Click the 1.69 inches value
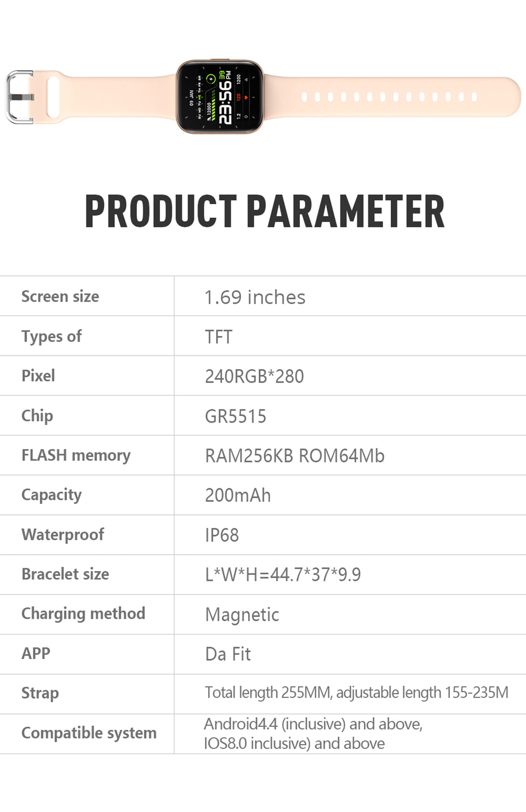Image resolution: width=526 pixels, height=812 pixels. (255, 297)
